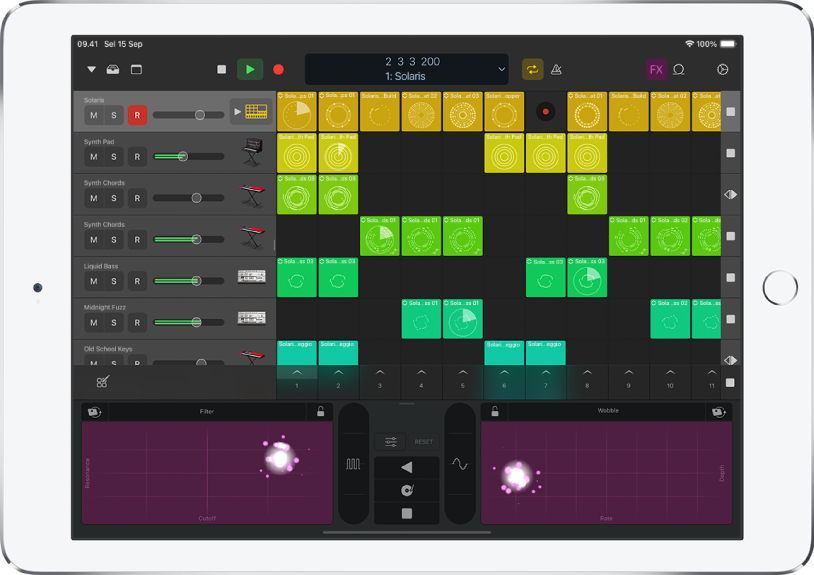Tap the sine wave effect icon
Viewport: 814px width, 575px height.
pyautogui.click(x=460, y=463)
